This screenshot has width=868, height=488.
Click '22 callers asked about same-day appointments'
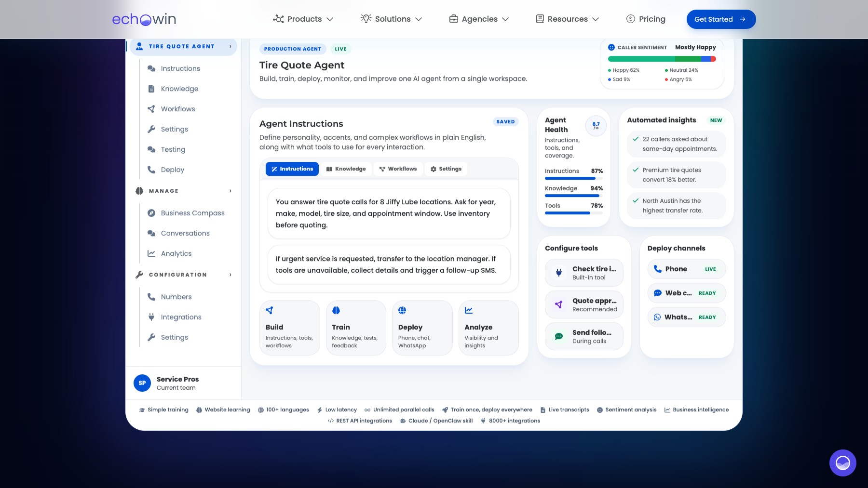tap(677, 144)
